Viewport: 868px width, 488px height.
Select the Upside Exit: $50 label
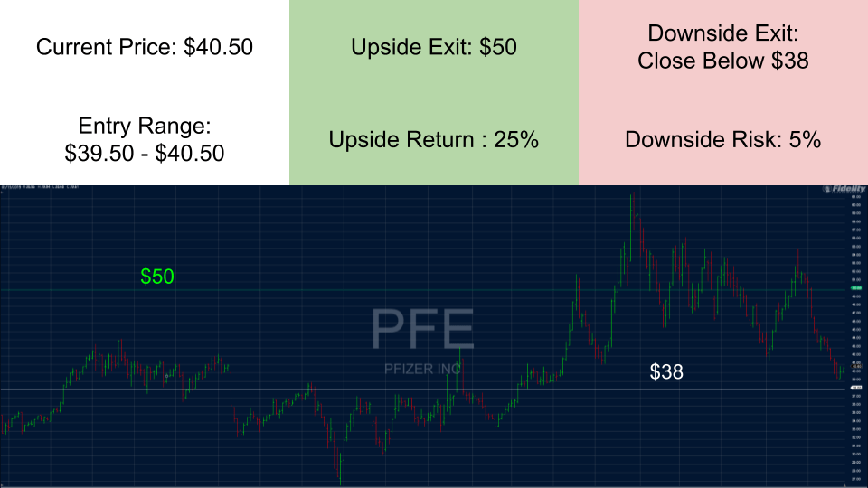coord(434,47)
